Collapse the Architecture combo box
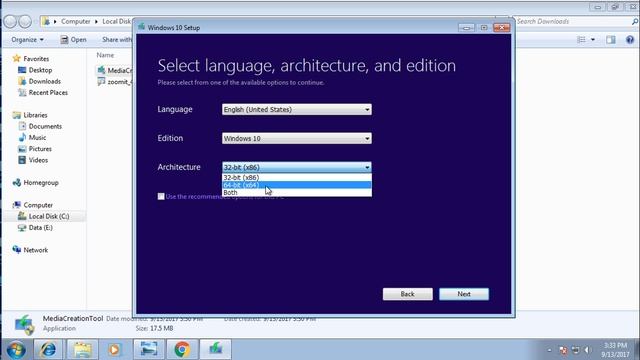This screenshot has height=360, width=640. point(297,167)
